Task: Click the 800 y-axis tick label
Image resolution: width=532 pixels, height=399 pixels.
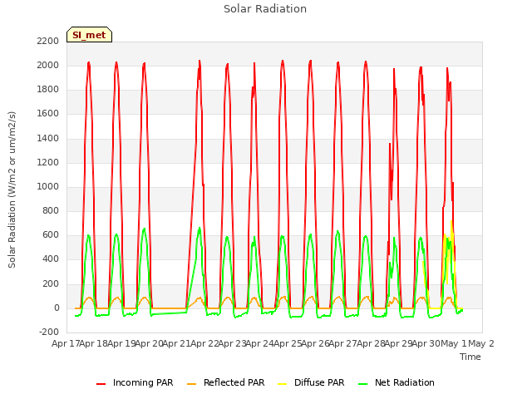Action: coord(51,210)
